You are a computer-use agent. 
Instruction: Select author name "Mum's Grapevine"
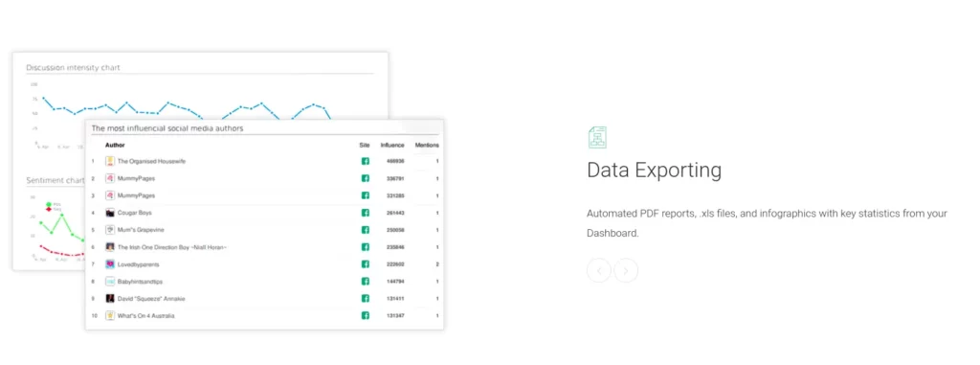click(141, 230)
